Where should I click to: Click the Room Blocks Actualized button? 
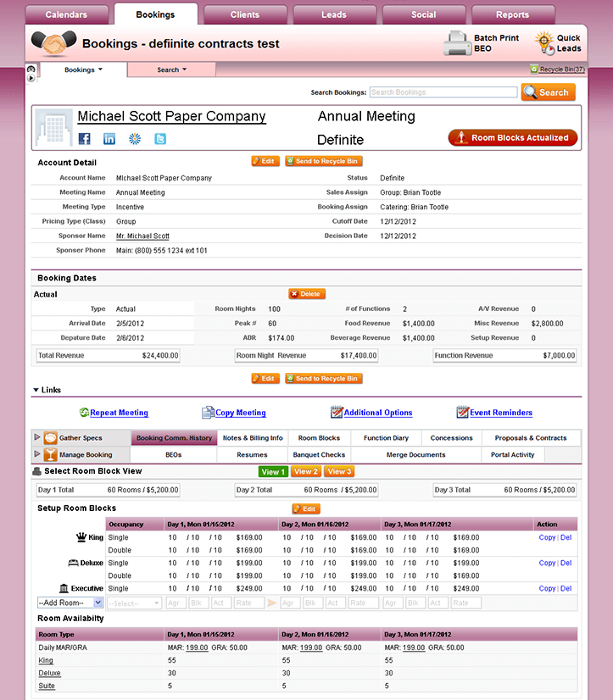coord(513,137)
